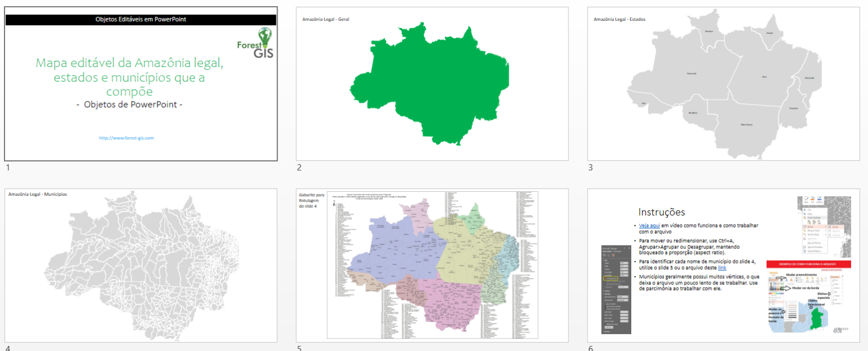Viewport: 868px width, 351px height.
Task: Click the Save as Picture item in the context menu image
Action: 814,243
